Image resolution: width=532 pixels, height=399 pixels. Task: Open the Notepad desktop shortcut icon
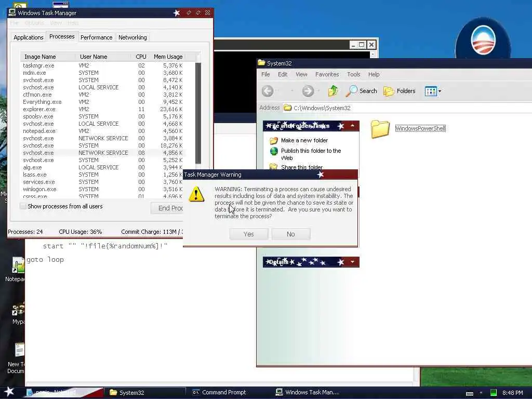[x=18, y=265]
